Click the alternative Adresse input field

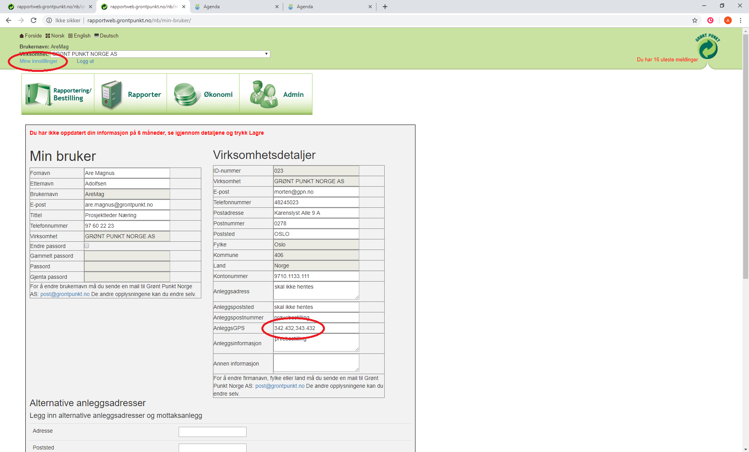[213, 432]
